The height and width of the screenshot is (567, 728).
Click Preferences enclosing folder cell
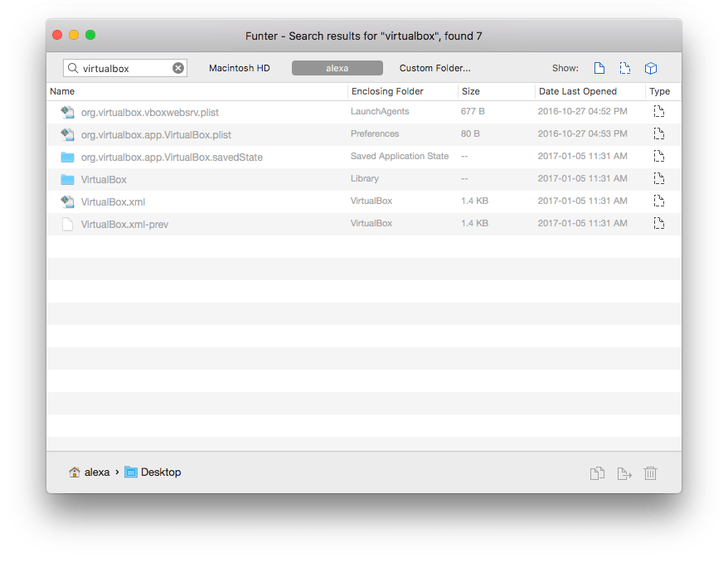pos(375,133)
